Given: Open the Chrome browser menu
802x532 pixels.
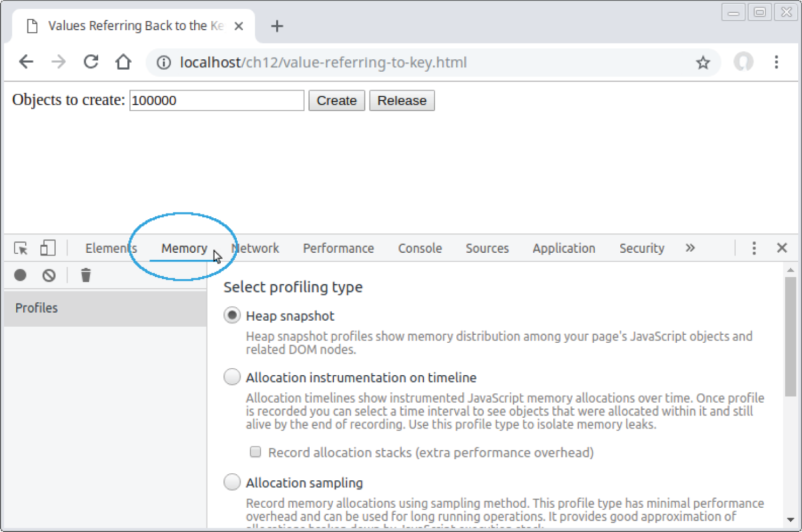Looking at the screenshot, I should point(777,61).
